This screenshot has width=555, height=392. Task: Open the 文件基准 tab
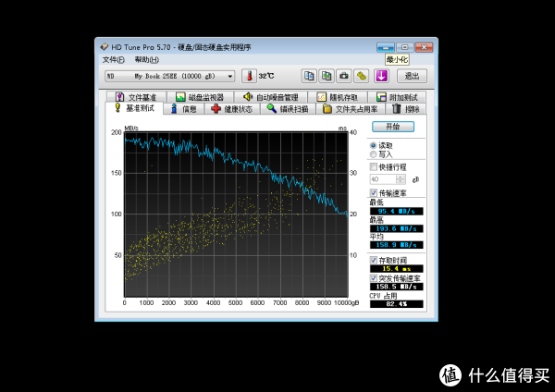(136, 97)
